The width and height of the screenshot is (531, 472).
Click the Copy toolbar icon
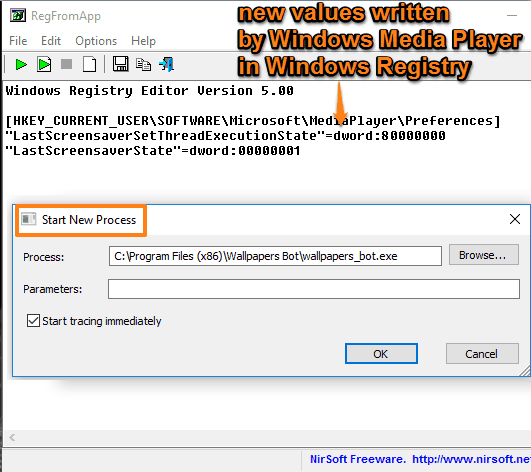tap(143, 64)
